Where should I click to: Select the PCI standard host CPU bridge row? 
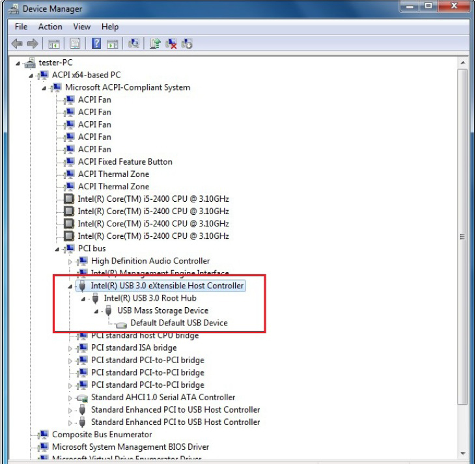click(x=145, y=336)
